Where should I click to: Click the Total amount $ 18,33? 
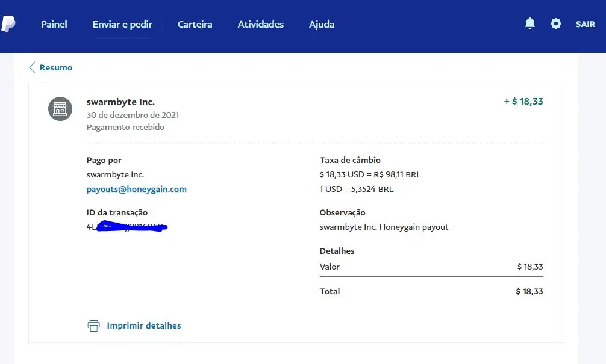coord(529,291)
